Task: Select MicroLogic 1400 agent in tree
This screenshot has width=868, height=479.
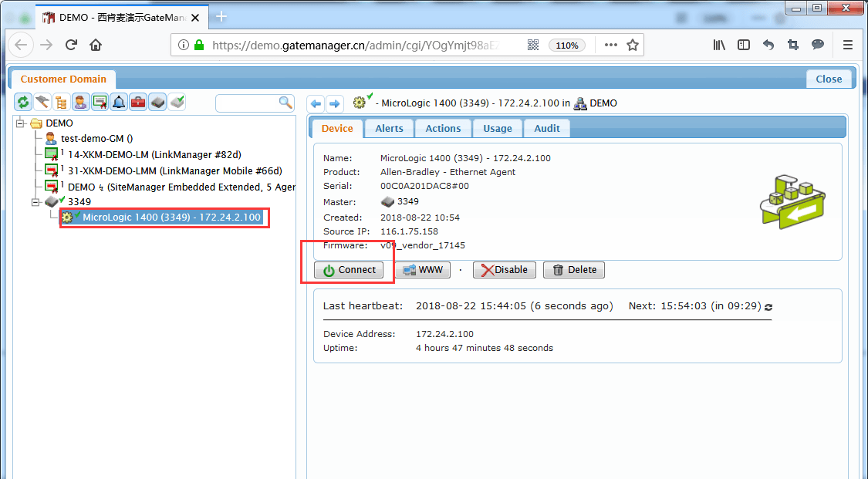Action: click(171, 218)
